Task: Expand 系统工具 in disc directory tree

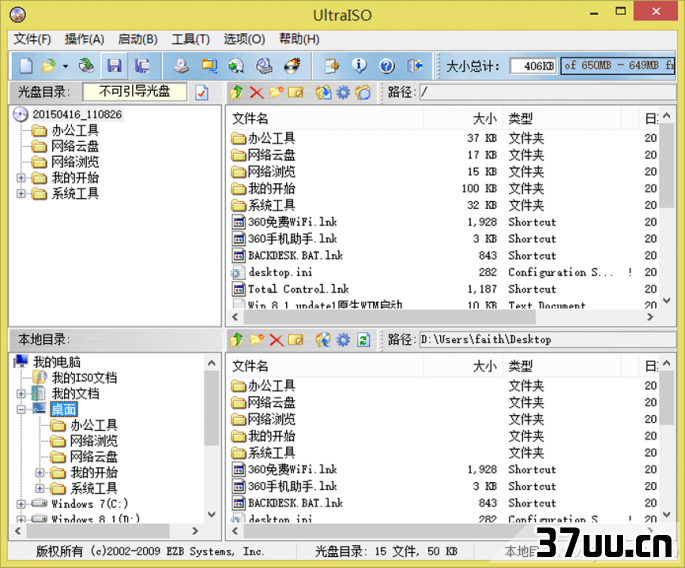Action: 21,194
